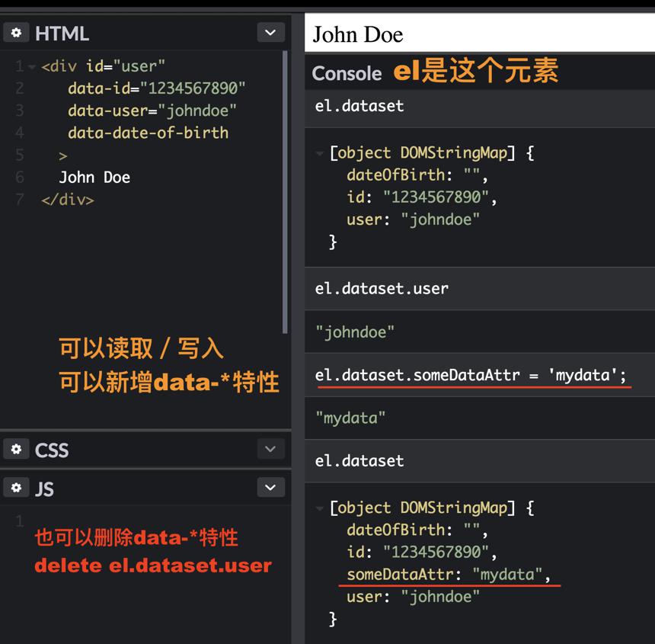Select the JS panel title

click(x=44, y=488)
